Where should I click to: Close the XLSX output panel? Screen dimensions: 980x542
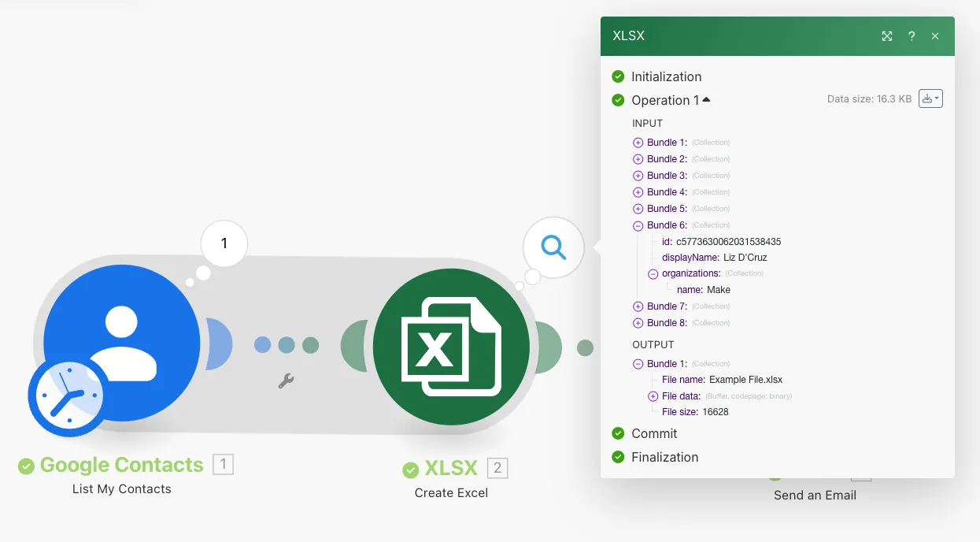(935, 36)
